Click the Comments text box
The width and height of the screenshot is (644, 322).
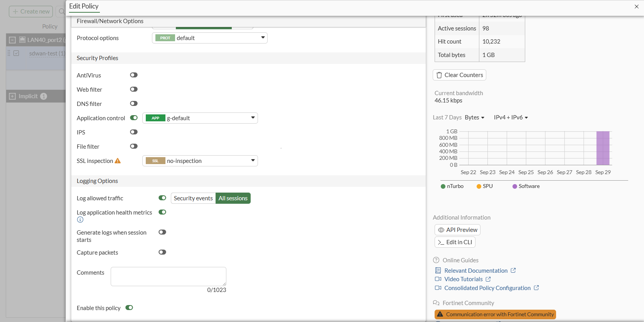click(169, 277)
